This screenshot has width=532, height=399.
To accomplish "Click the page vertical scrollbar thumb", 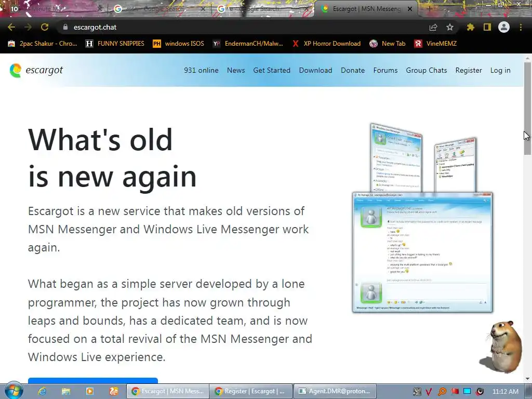I will pos(528,108).
